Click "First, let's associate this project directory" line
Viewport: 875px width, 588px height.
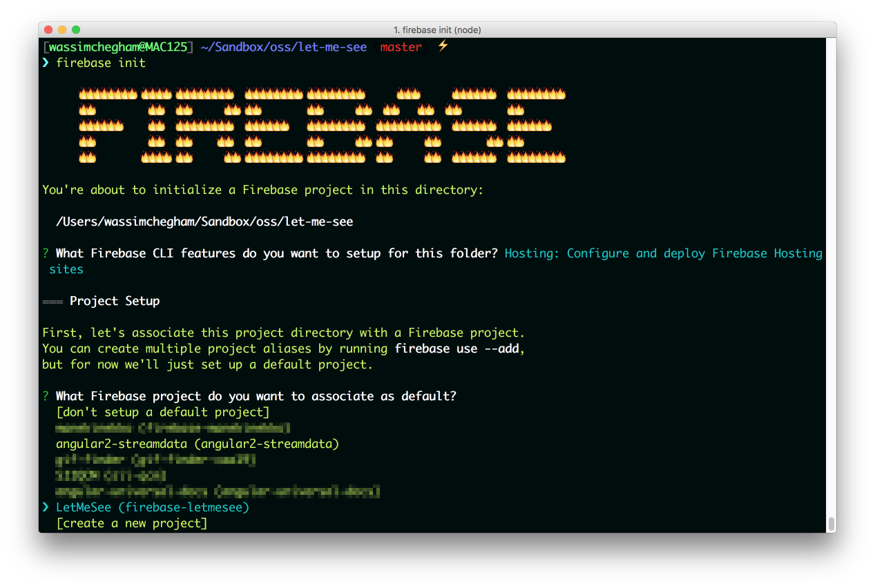point(284,333)
